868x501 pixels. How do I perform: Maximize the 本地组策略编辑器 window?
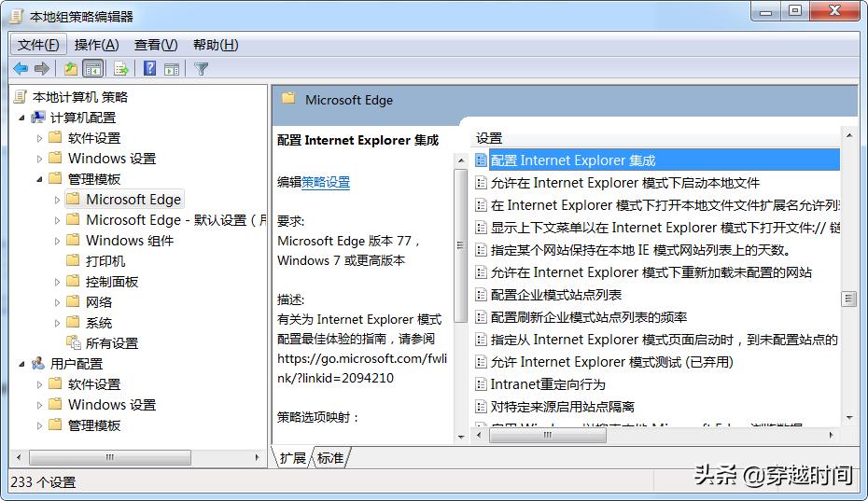(x=795, y=10)
